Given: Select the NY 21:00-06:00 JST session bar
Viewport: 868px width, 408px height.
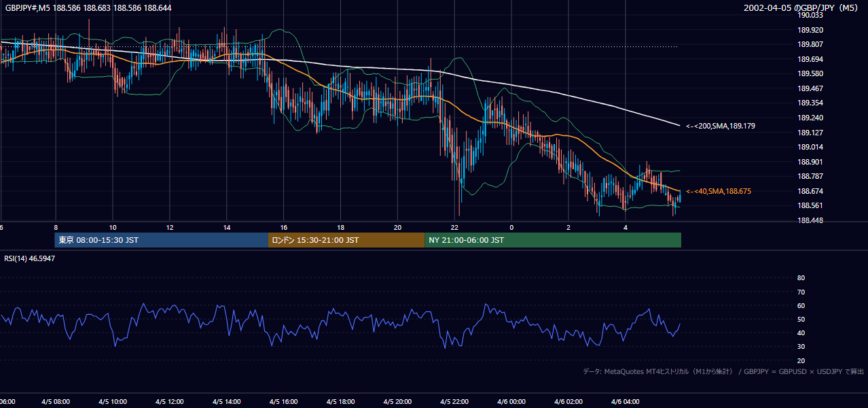Looking at the screenshot, I should click(x=553, y=240).
